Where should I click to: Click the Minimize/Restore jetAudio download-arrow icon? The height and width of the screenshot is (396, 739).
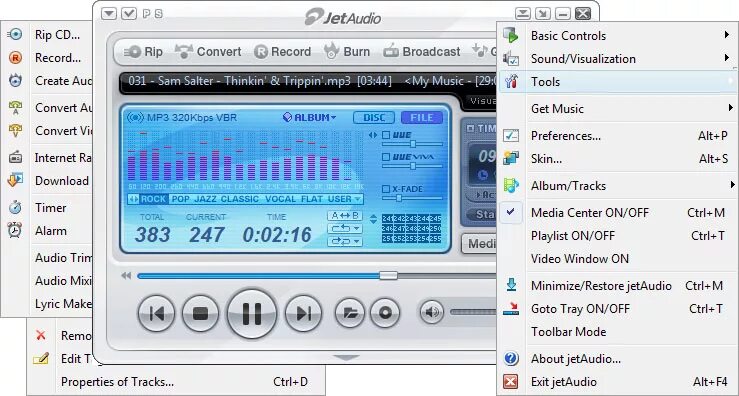click(x=510, y=286)
